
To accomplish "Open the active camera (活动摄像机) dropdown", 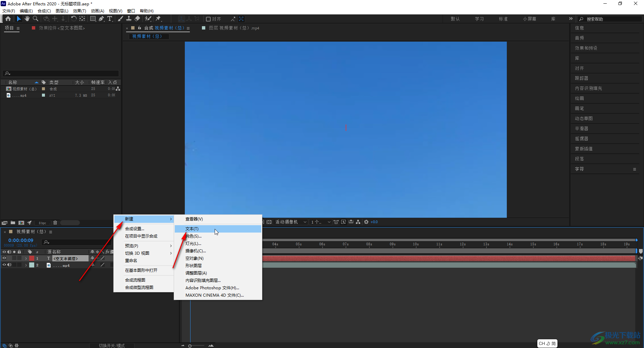I will pyautogui.click(x=290, y=222).
